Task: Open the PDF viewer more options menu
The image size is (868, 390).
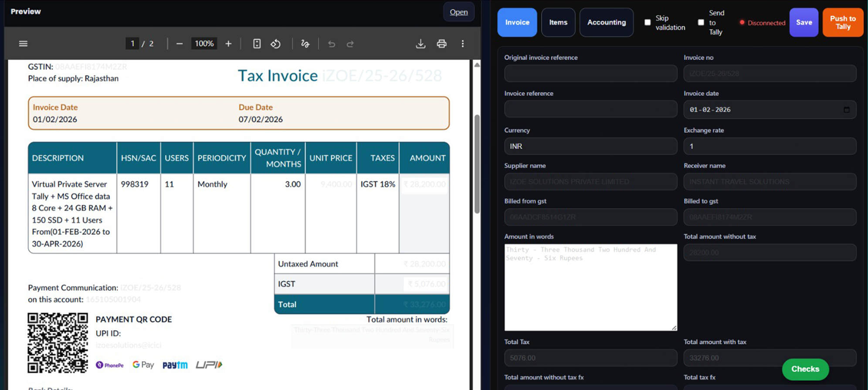Action: [463, 44]
